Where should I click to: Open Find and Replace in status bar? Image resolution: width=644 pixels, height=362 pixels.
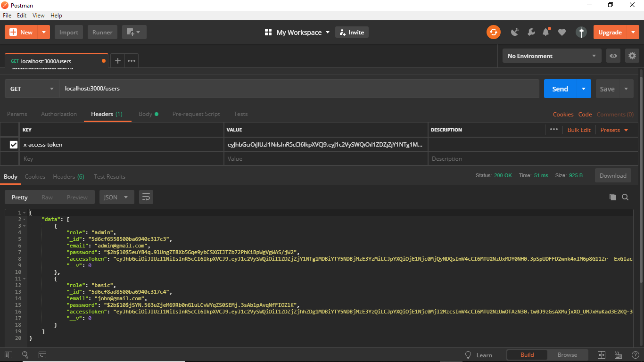point(25,355)
